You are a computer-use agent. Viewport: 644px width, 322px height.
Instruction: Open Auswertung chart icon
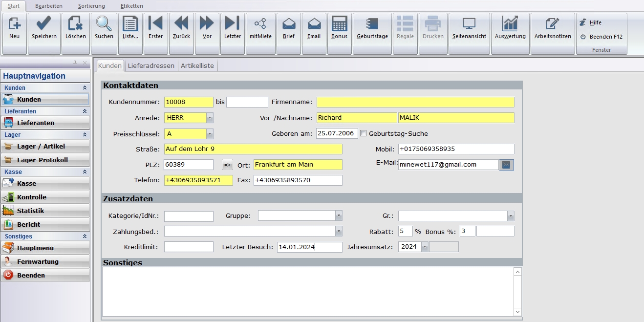point(510,24)
